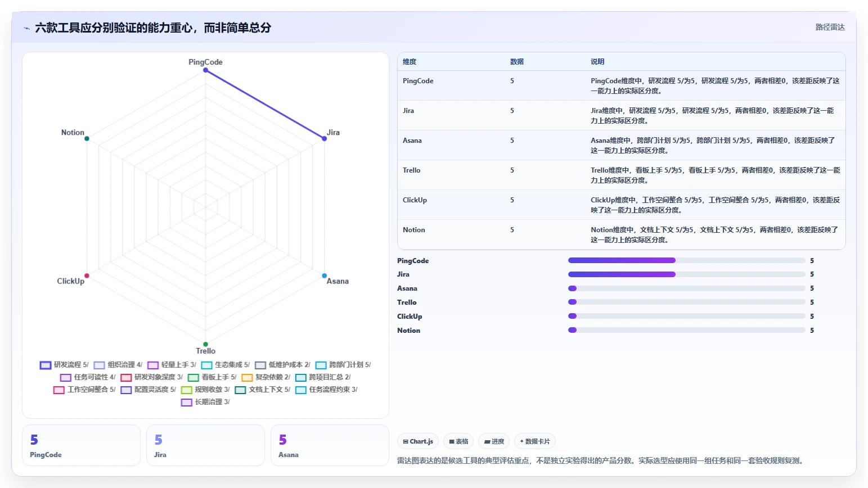The width and height of the screenshot is (868, 488).
Task: Click the green 规则收敛 legend swatch
Action: (187, 390)
